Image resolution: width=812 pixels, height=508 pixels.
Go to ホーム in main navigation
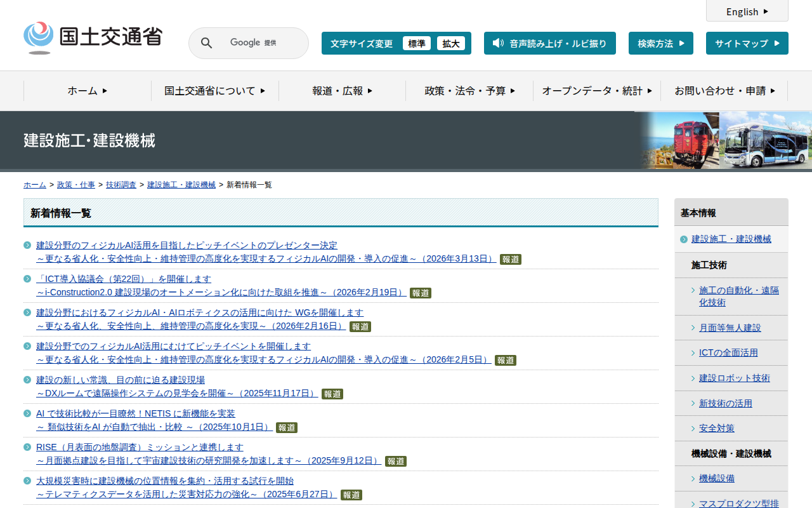pos(87,91)
